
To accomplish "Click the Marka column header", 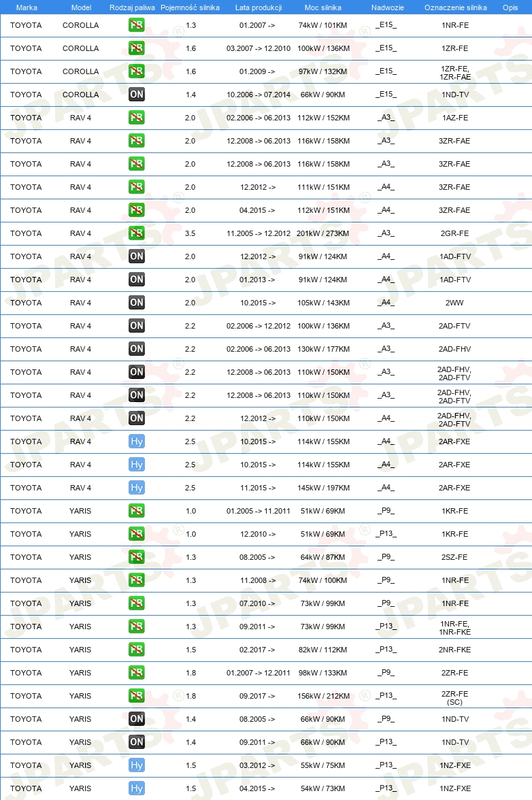I will [27, 7].
